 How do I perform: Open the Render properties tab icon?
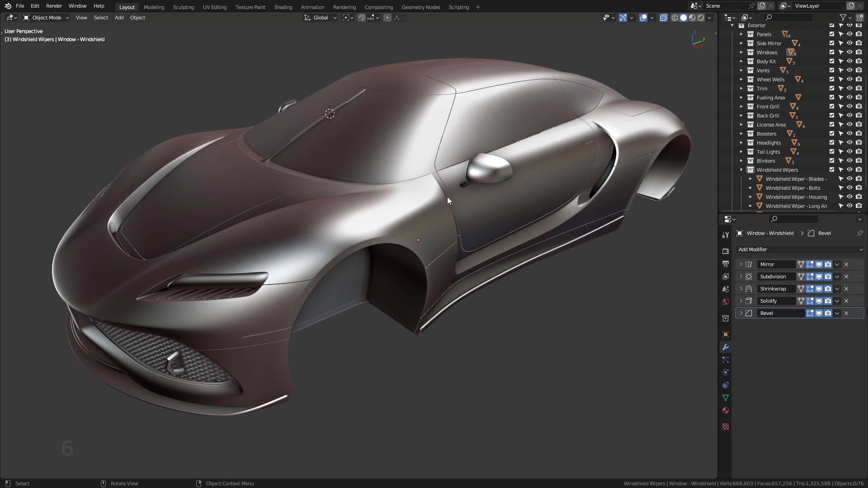pos(726,251)
